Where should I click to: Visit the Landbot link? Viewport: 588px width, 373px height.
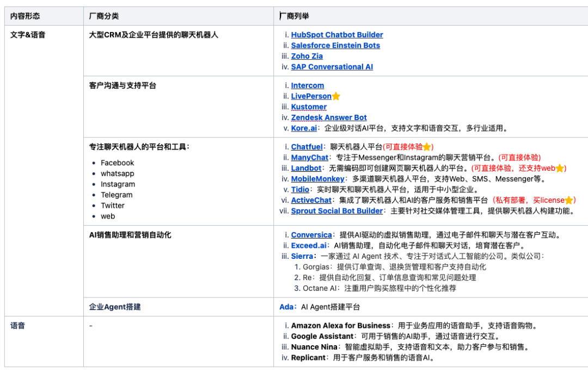(306, 168)
